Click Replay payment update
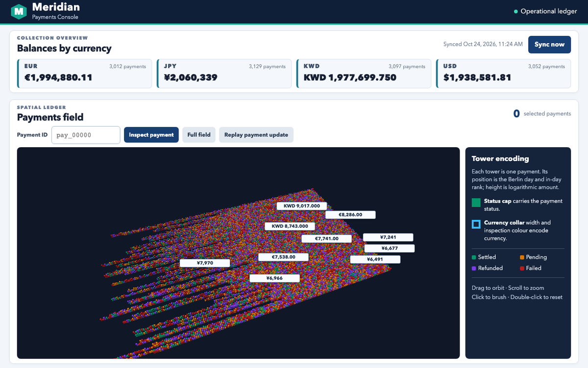This screenshot has width=588, height=368. [256, 135]
